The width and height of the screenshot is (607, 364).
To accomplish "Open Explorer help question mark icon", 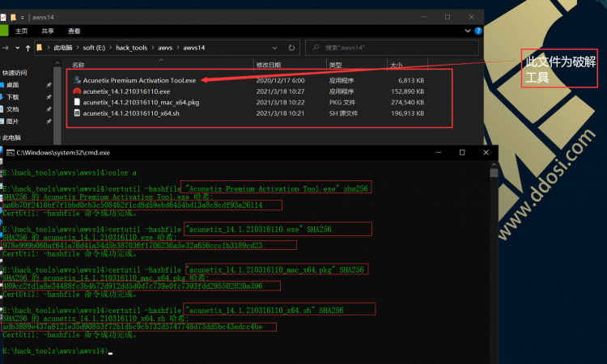I will pyautogui.click(x=478, y=31).
